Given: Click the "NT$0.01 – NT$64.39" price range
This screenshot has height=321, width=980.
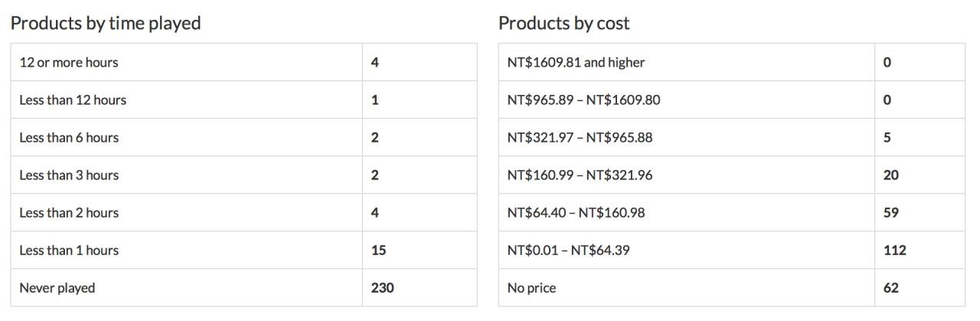Looking at the screenshot, I should tap(568, 250).
